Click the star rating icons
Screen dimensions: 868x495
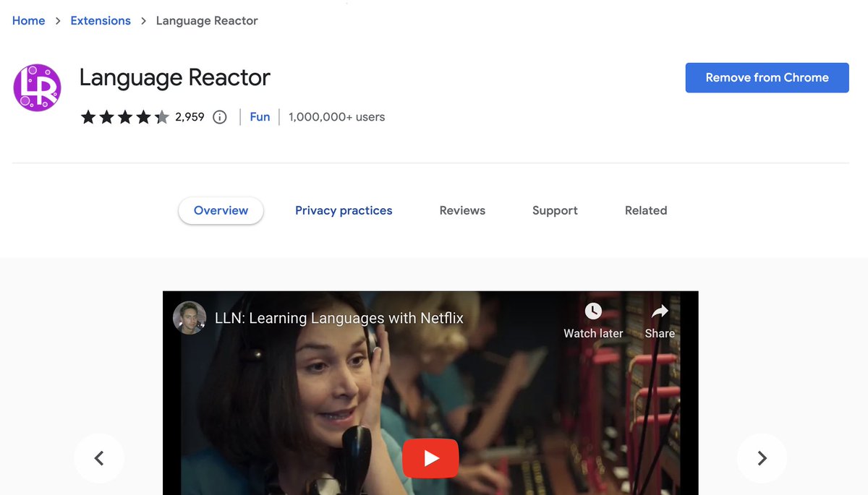pyautogui.click(x=124, y=117)
